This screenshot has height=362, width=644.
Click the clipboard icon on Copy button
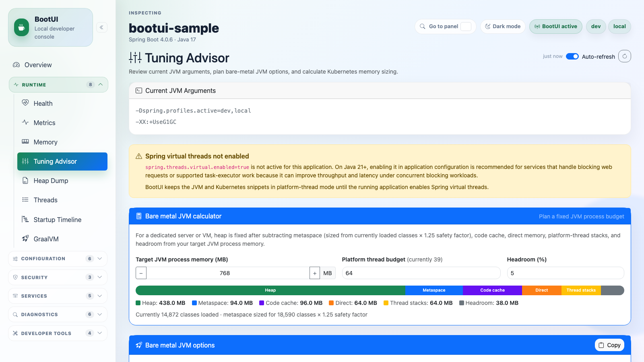click(x=601, y=345)
